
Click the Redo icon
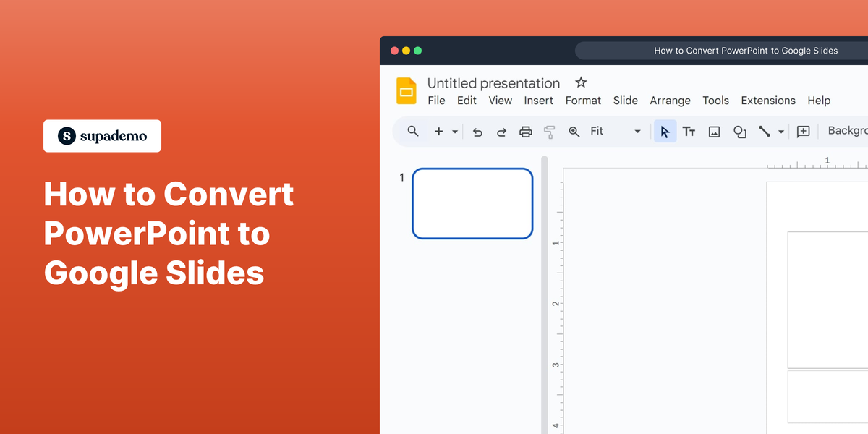(501, 132)
